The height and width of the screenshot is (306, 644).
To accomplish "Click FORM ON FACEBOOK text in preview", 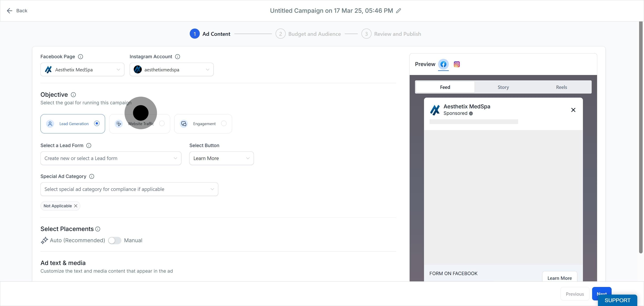I will (453, 274).
